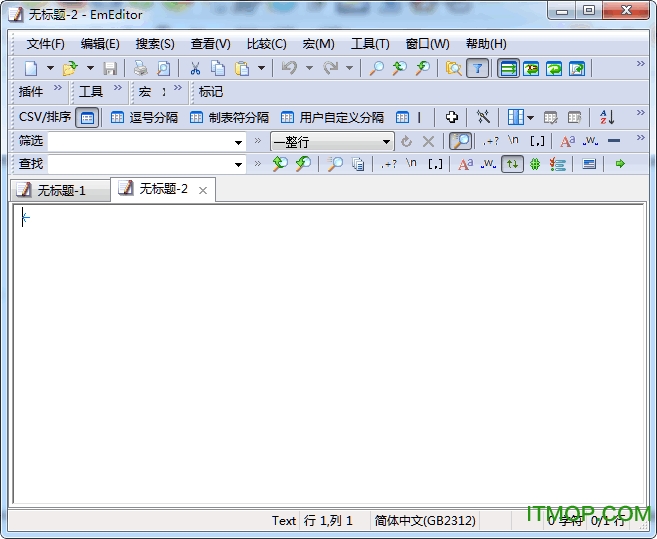Toggle regular expression in filter bar
This screenshot has height=539, width=657.
point(491,141)
